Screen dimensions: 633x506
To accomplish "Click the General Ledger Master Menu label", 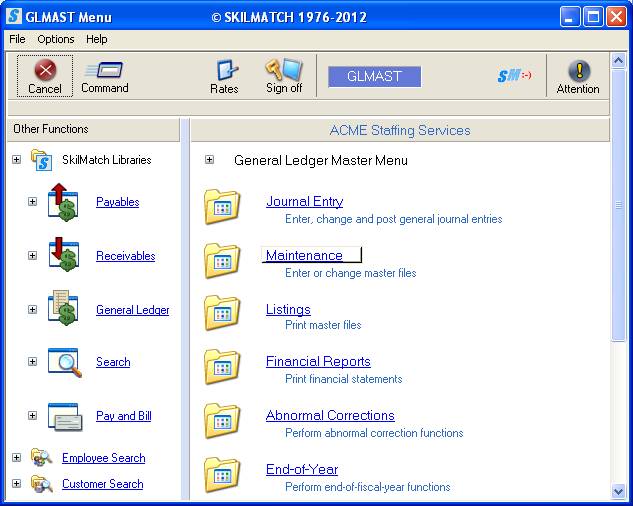I will [x=321, y=160].
